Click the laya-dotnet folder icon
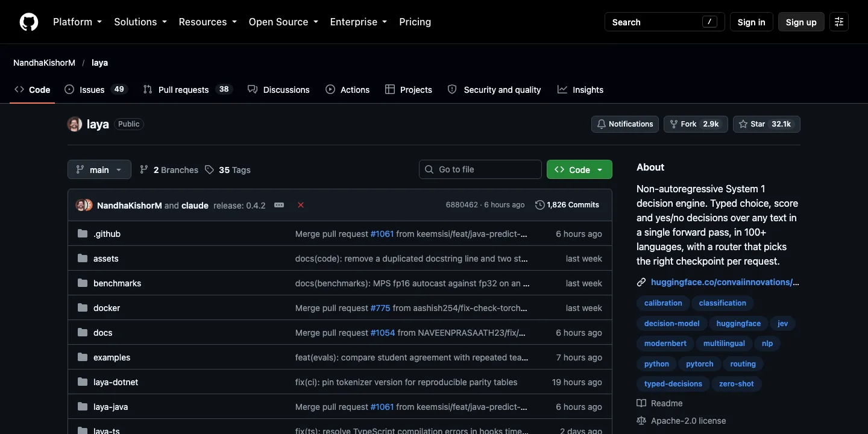Image resolution: width=868 pixels, height=434 pixels. click(x=83, y=382)
